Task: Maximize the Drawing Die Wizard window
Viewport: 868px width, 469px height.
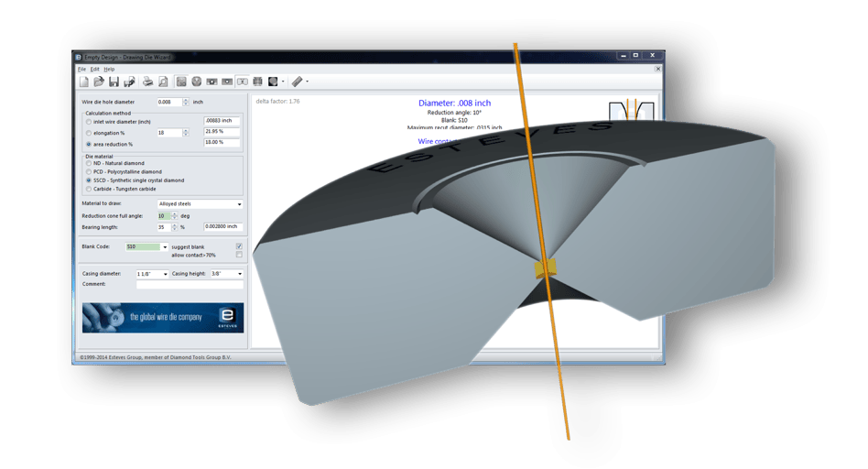Action: click(635, 55)
